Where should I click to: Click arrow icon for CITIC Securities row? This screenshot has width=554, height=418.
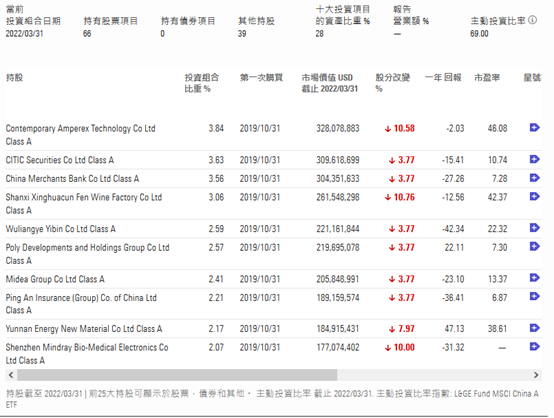(x=535, y=159)
